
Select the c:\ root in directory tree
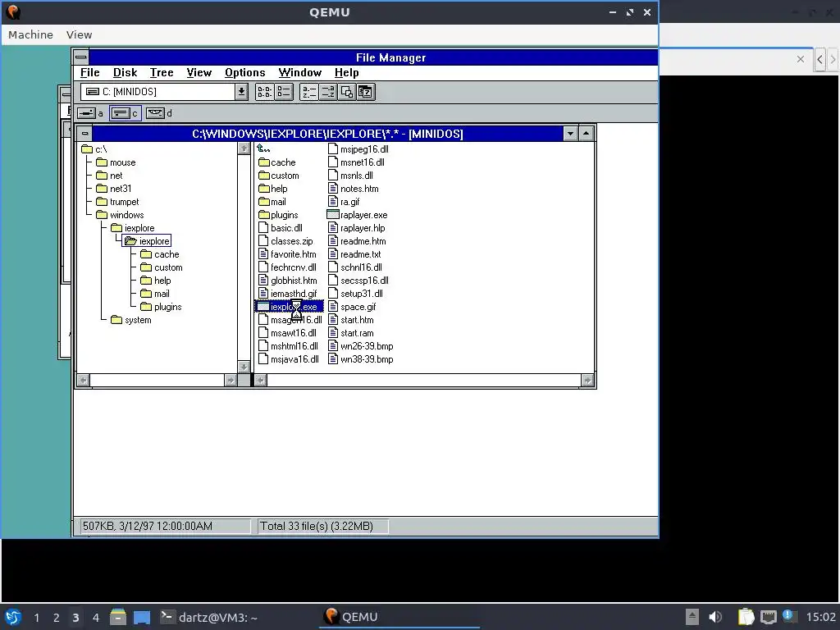tap(94, 149)
